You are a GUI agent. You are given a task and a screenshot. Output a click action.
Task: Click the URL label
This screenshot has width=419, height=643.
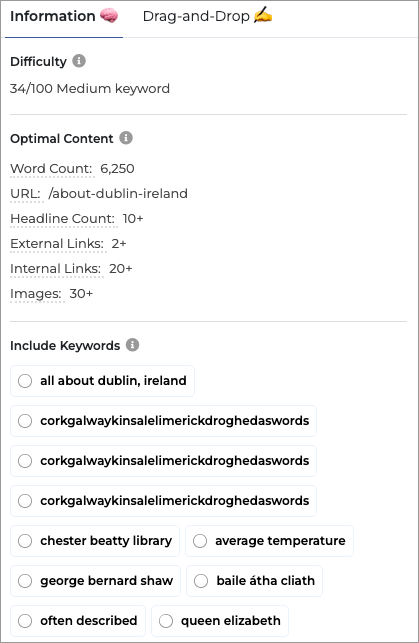(x=25, y=194)
